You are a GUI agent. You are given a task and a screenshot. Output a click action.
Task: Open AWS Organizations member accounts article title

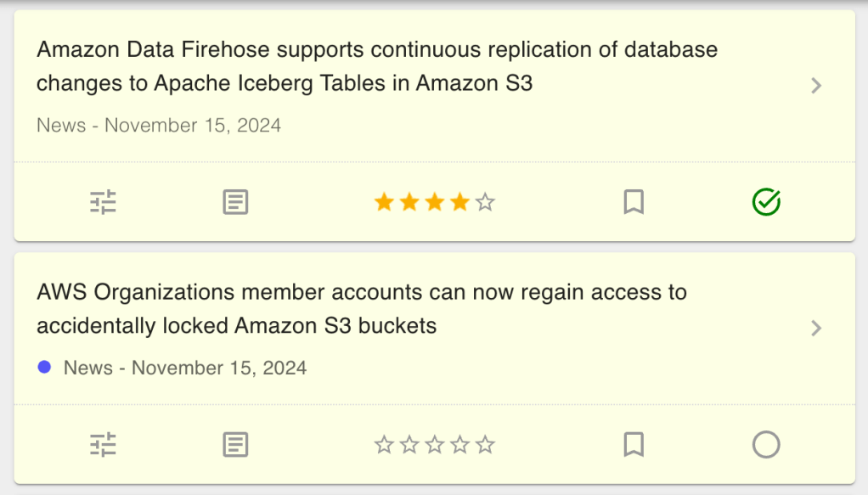[362, 308]
